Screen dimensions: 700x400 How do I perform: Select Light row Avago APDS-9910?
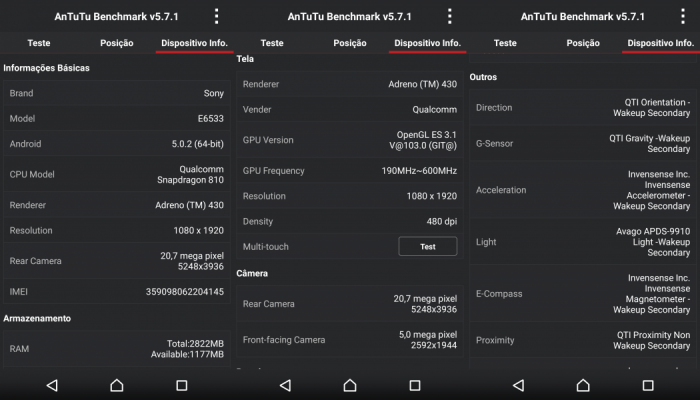pos(583,242)
